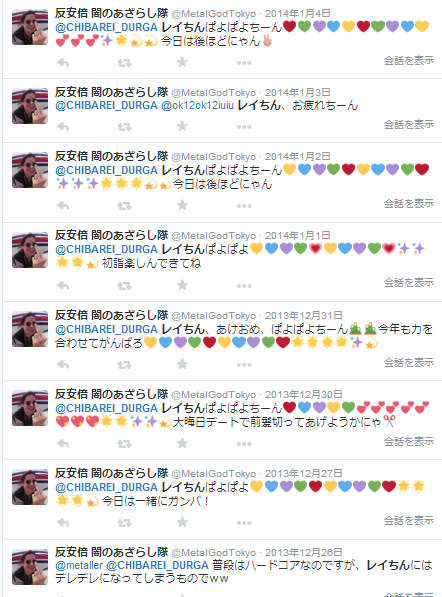Favorite the January 2, 2014 tweet
Image resolution: width=442 pixels, height=597 pixels.
coord(182,205)
